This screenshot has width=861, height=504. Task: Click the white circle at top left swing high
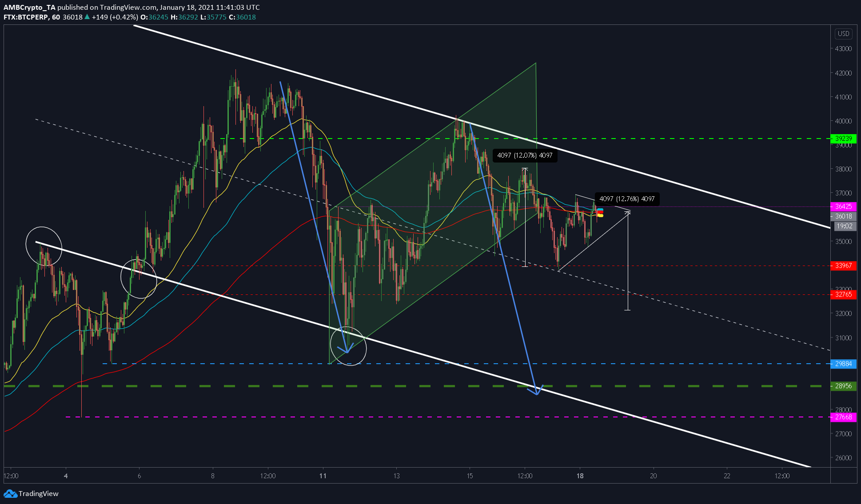(44, 246)
